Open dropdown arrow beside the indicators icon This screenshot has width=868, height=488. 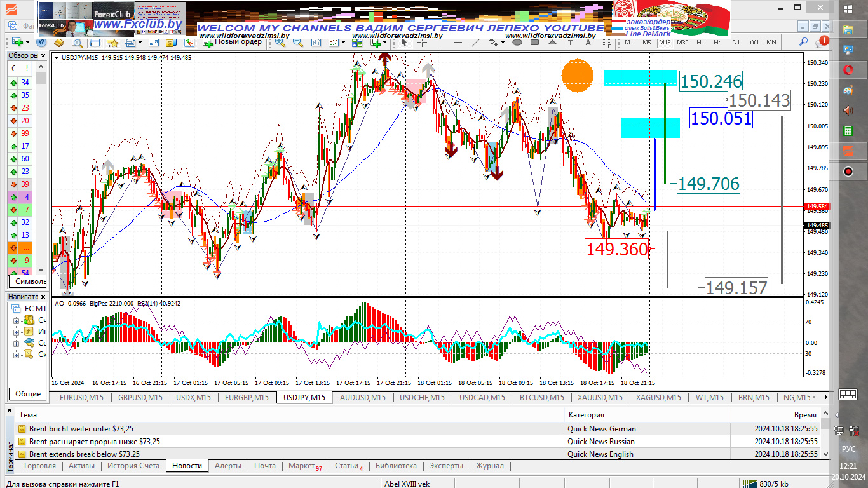click(343, 43)
